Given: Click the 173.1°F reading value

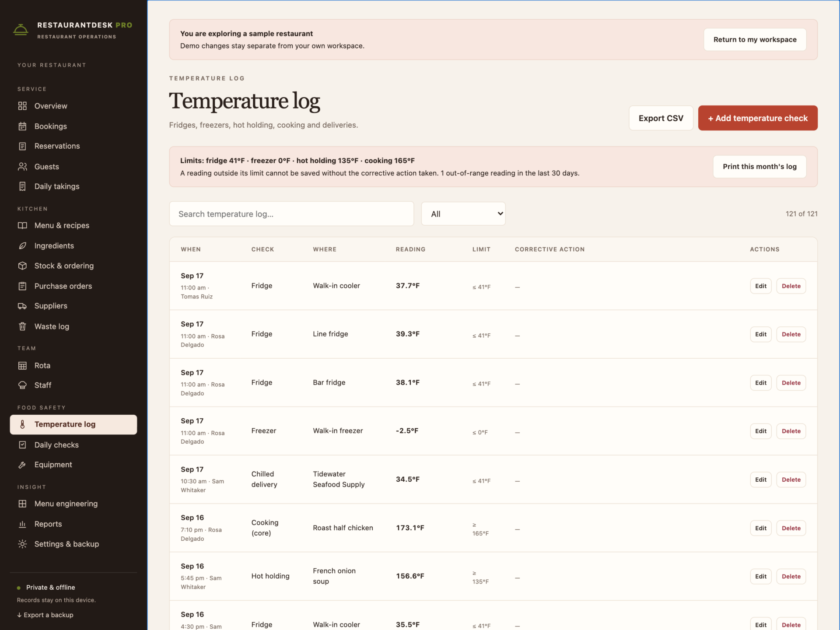Looking at the screenshot, I should point(410,528).
